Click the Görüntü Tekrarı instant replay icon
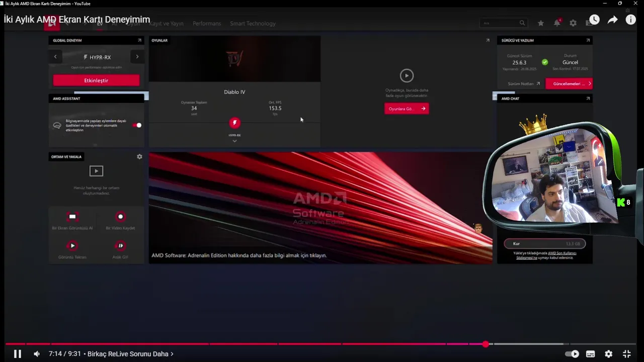The image size is (644, 362). [72, 246]
